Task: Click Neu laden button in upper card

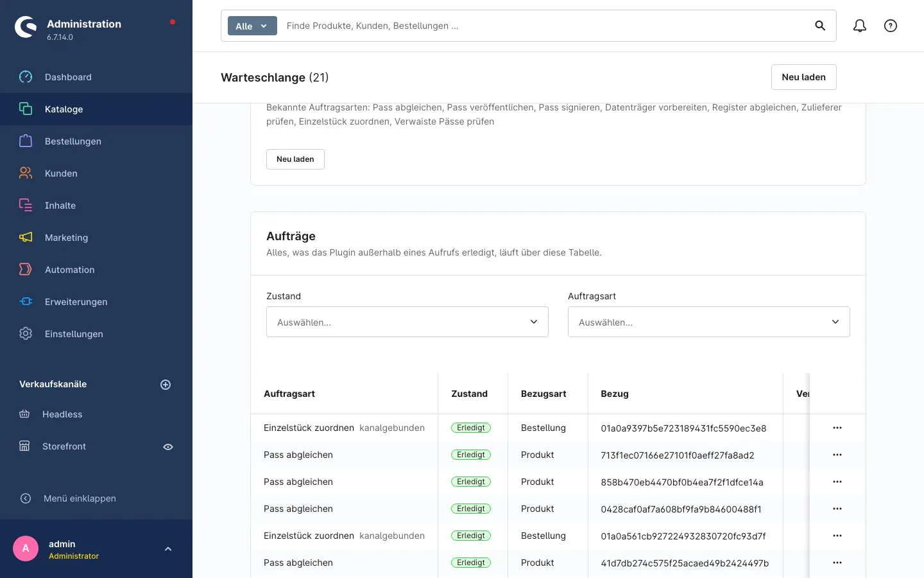Action: [x=295, y=159]
